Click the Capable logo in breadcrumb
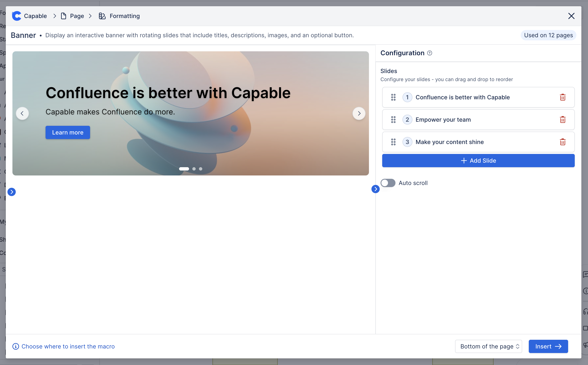The height and width of the screenshot is (365, 588). click(x=17, y=16)
